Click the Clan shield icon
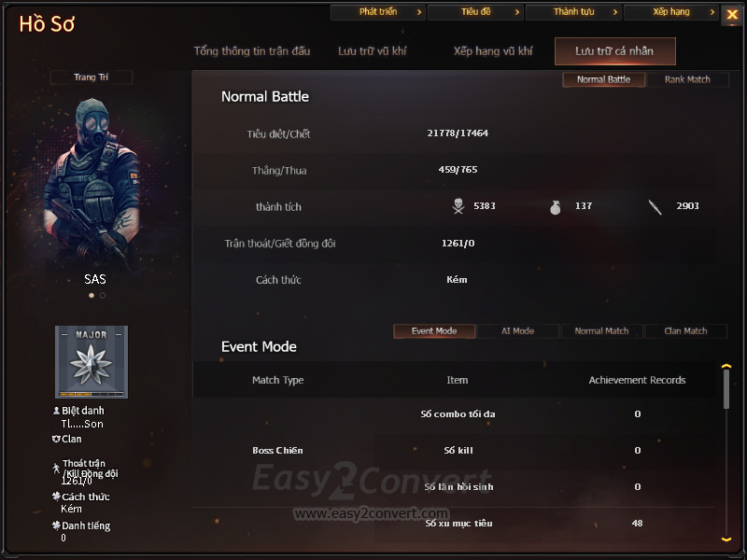The height and width of the screenshot is (560, 747). [56, 439]
